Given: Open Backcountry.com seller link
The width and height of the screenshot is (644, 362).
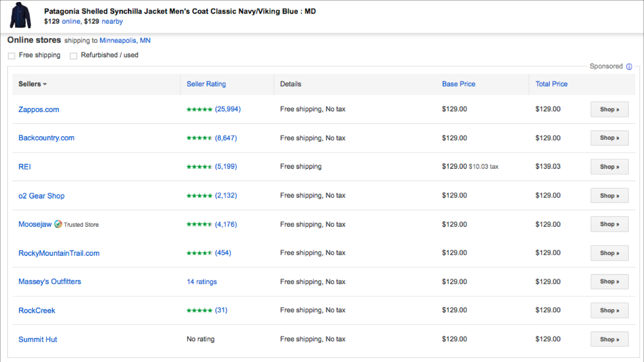Looking at the screenshot, I should coord(46,138).
